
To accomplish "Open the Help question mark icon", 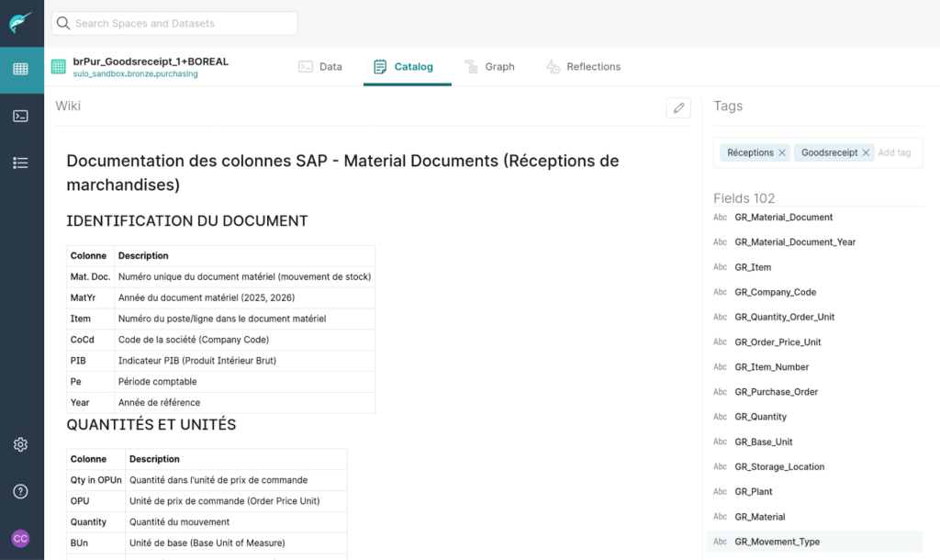I will [x=20, y=491].
